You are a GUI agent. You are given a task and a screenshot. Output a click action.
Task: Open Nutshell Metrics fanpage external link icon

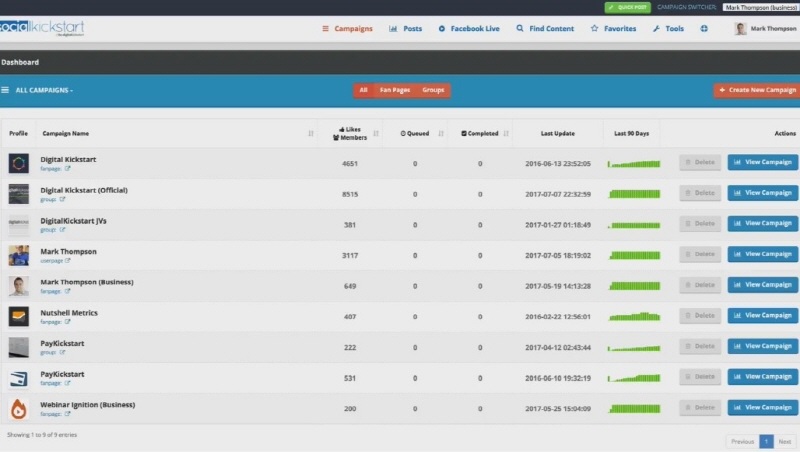(x=67, y=321)
